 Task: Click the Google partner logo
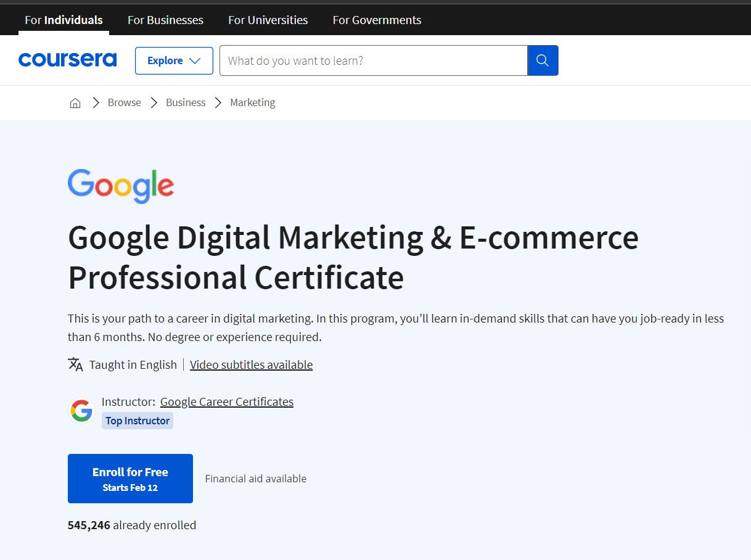pyautogui.click(x=121, y=186)
